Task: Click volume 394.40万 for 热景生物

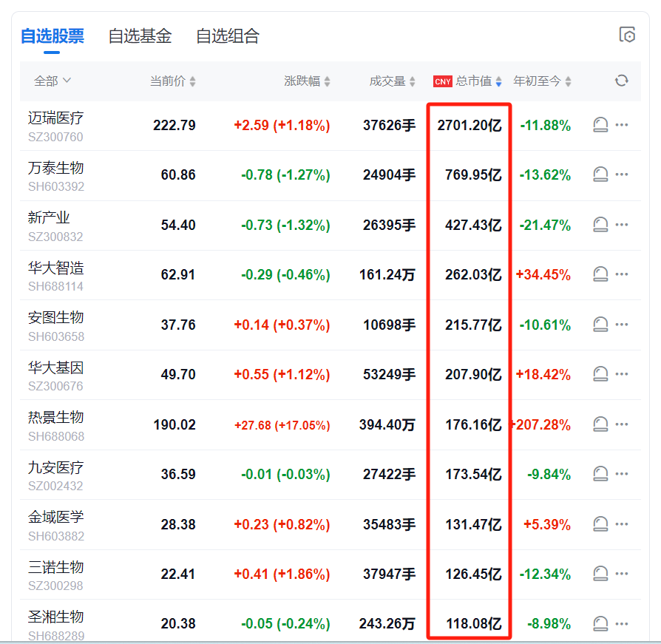Action: (387, 425)
